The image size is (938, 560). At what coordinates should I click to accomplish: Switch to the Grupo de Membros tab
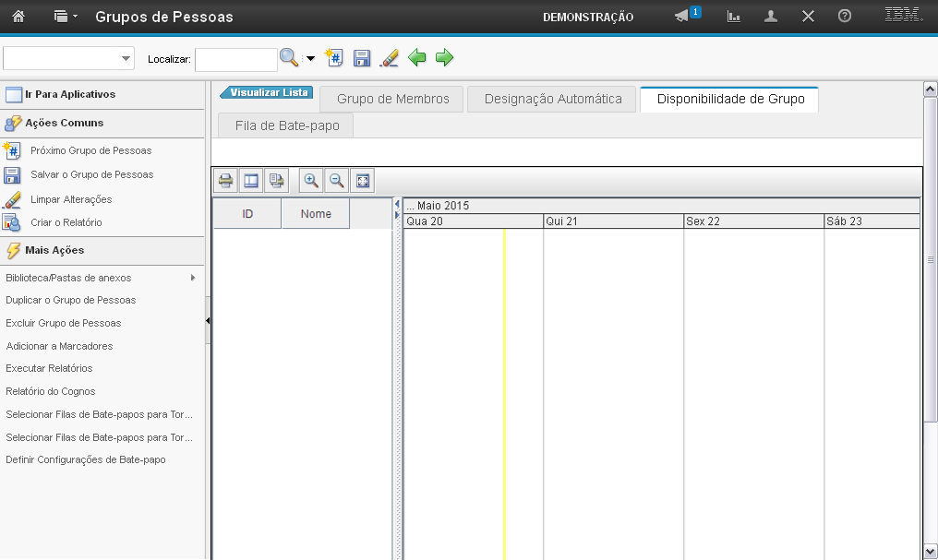pos(392,99)
